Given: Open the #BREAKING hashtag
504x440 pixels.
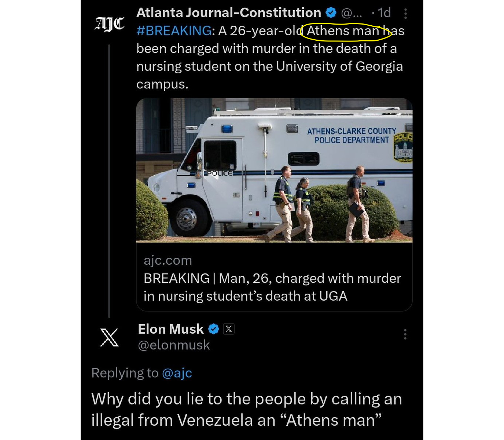Looking at the screenshot, I should [174, 31].
